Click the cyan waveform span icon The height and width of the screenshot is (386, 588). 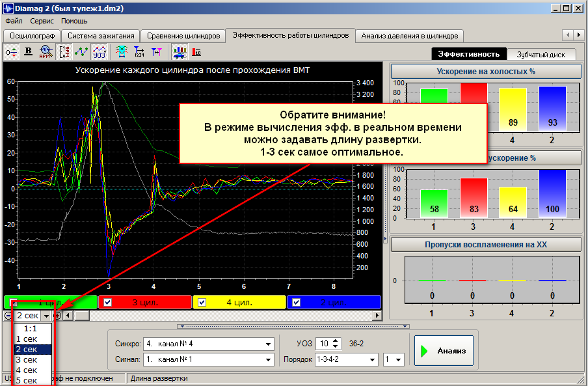point(121,52)
